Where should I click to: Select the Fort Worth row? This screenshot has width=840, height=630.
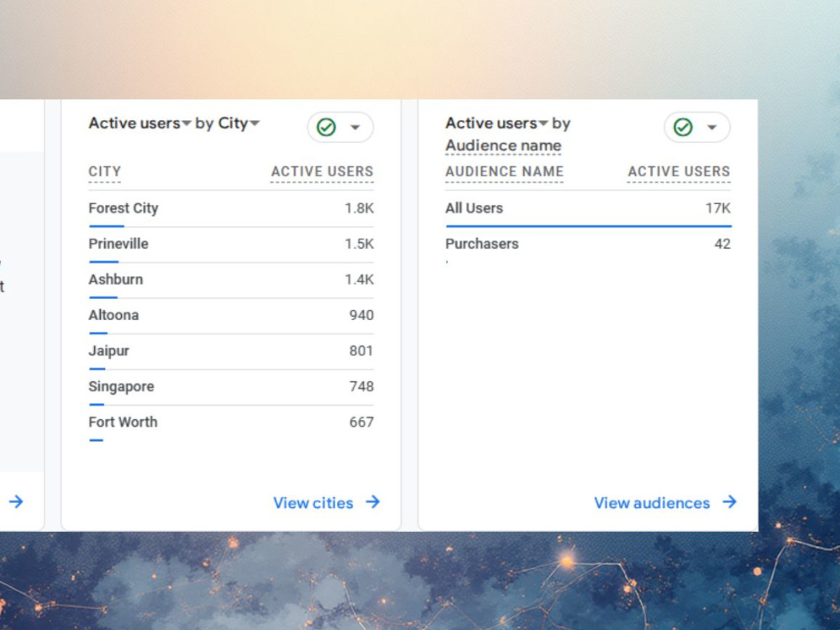tap(231, 423)
